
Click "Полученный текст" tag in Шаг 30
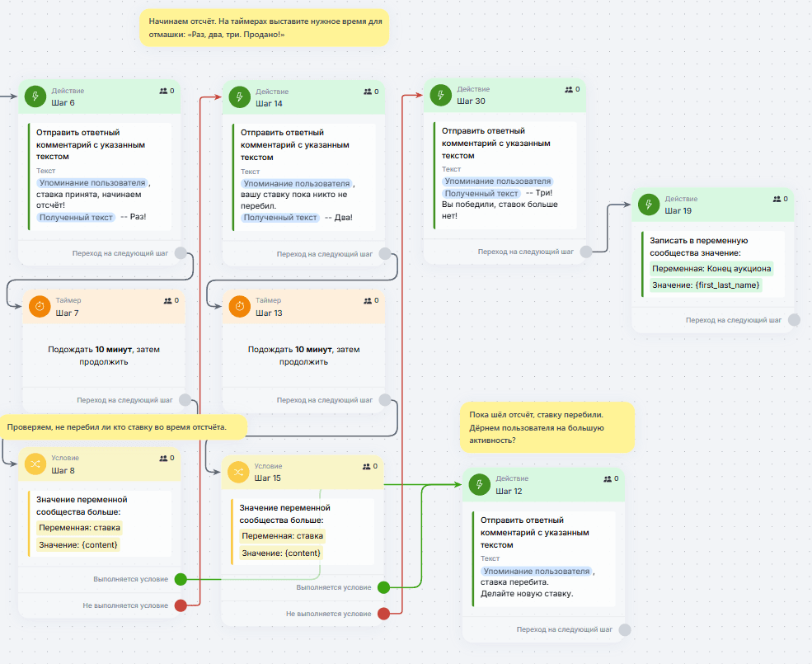(481, 193)
